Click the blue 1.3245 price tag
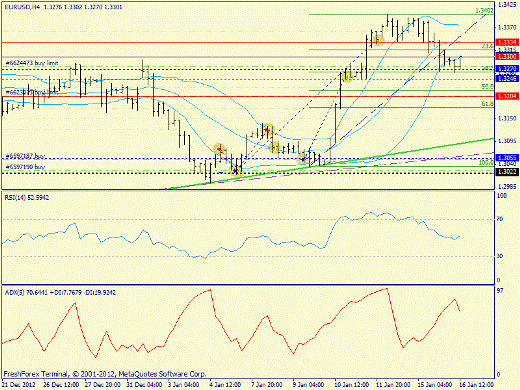520x390 pixels. click(507, 78)
